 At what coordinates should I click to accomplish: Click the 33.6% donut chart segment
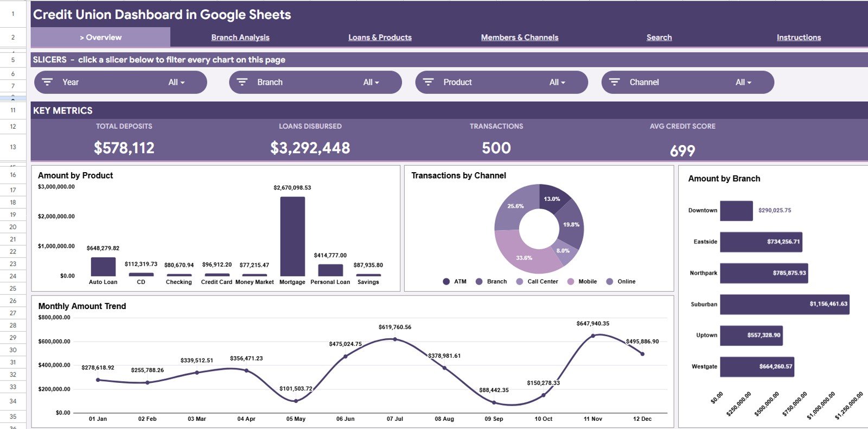pos(524,257)
